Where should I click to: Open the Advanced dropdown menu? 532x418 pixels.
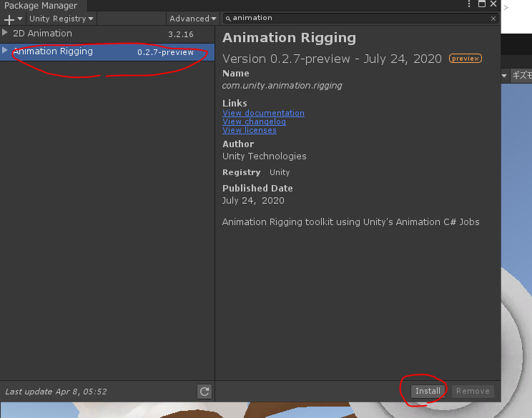[189, 19]
